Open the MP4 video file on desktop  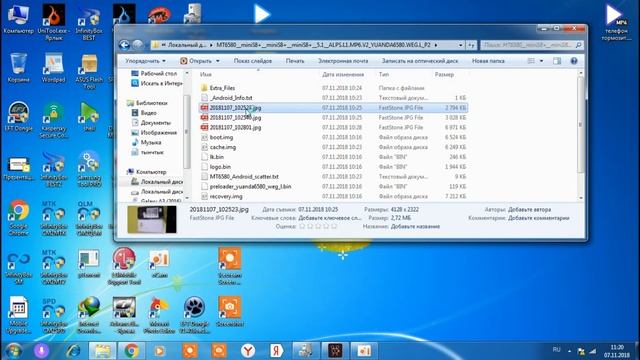pyautogui.click(x=616, y=22)
